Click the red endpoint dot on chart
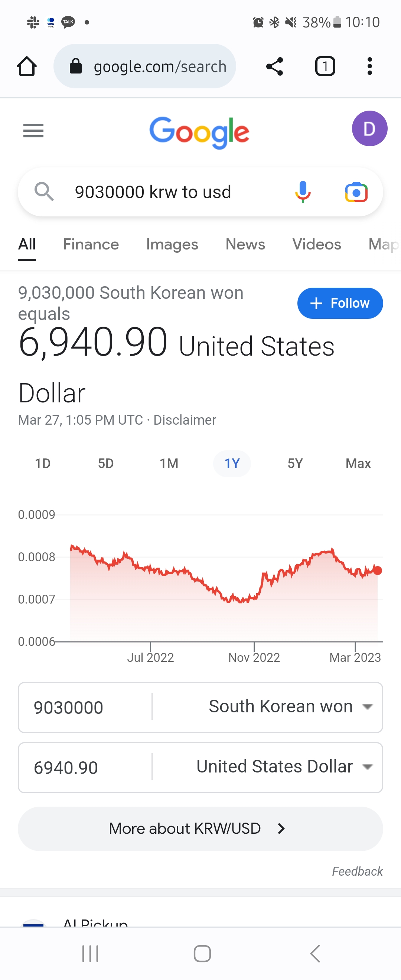The height and width of the screenshot is (980, 401). 377,570
